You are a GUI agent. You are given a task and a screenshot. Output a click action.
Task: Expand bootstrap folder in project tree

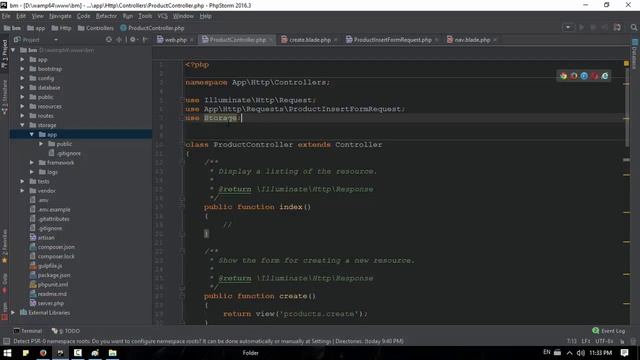pos(22,69)
